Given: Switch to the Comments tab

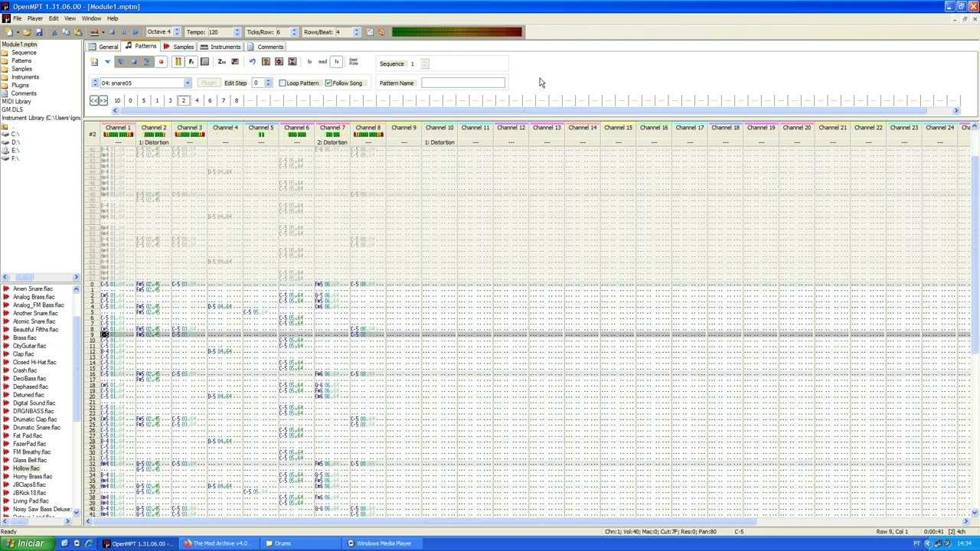Looking at the screenshot, I should pyautogui.click(x=265, y=47).
